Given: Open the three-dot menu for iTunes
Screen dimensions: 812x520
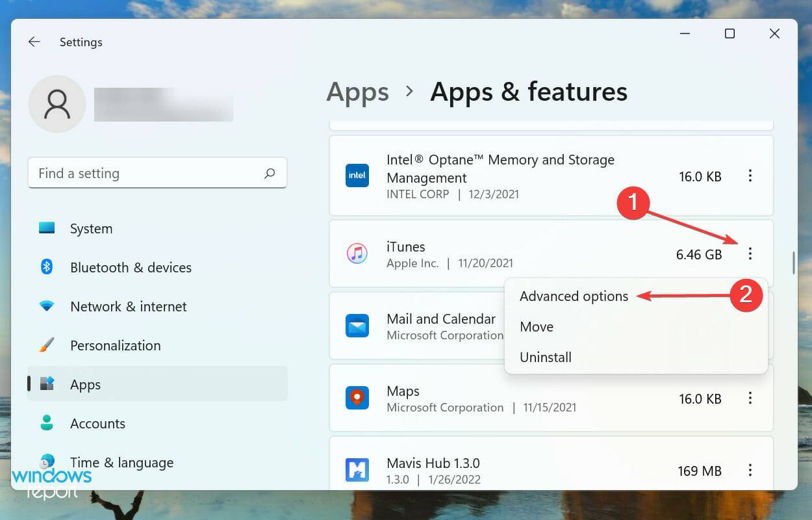Looking at the screenshot, I should [x=750, y=253].
